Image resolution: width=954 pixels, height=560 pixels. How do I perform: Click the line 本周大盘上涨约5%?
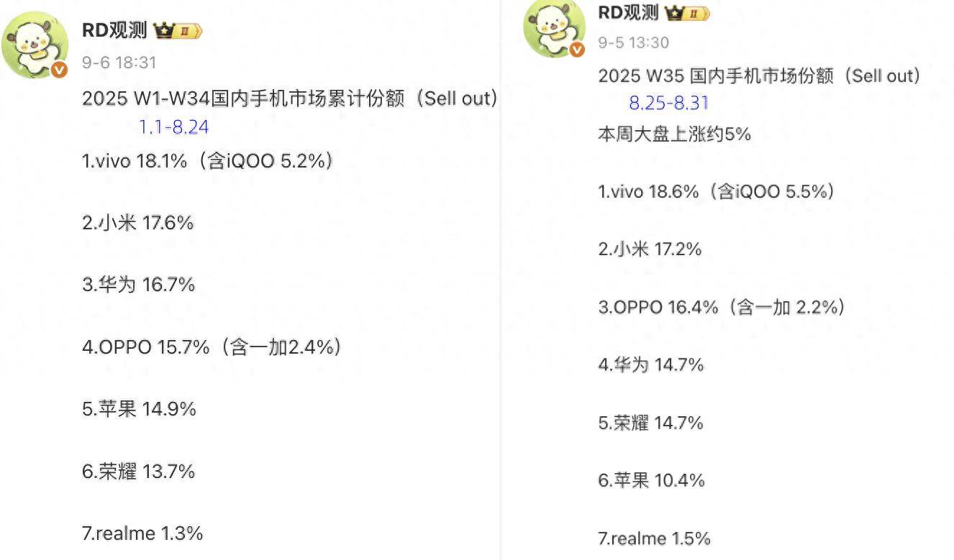[x=674, y=134]
